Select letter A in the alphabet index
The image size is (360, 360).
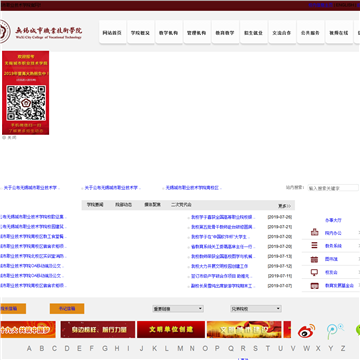click(29, 349)
